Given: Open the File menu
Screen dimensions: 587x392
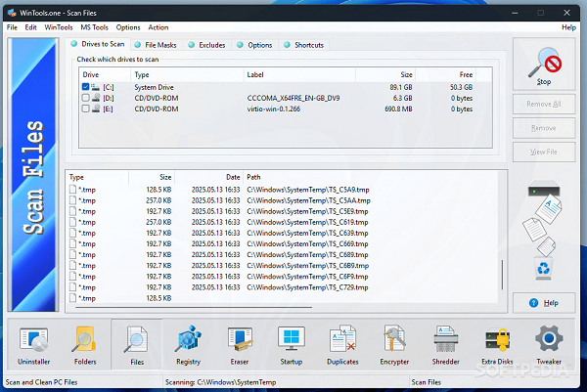Looking at the screenshot, I should pyautogui.click(x=12, y=27).
